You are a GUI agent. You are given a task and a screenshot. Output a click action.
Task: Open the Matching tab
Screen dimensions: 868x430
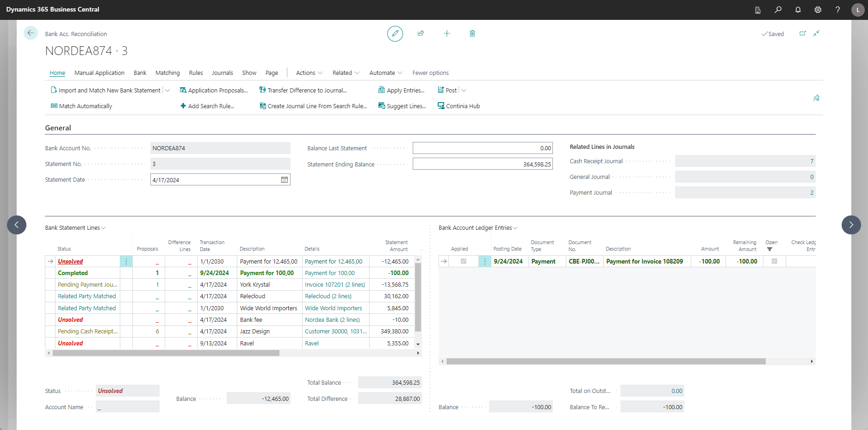pyautogui.click(x=167, y=73)
